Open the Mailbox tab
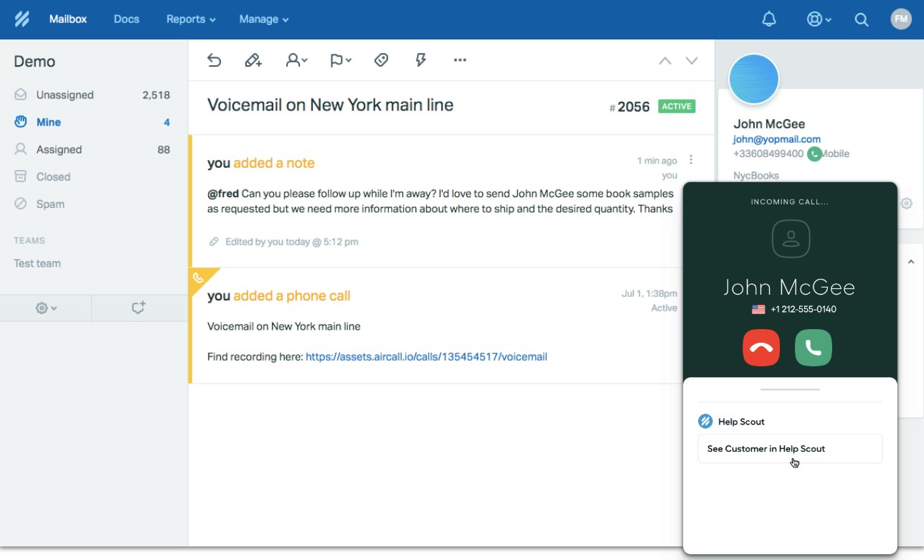The width and height of the screenshot is (924, 560). (x=68, y=19)
